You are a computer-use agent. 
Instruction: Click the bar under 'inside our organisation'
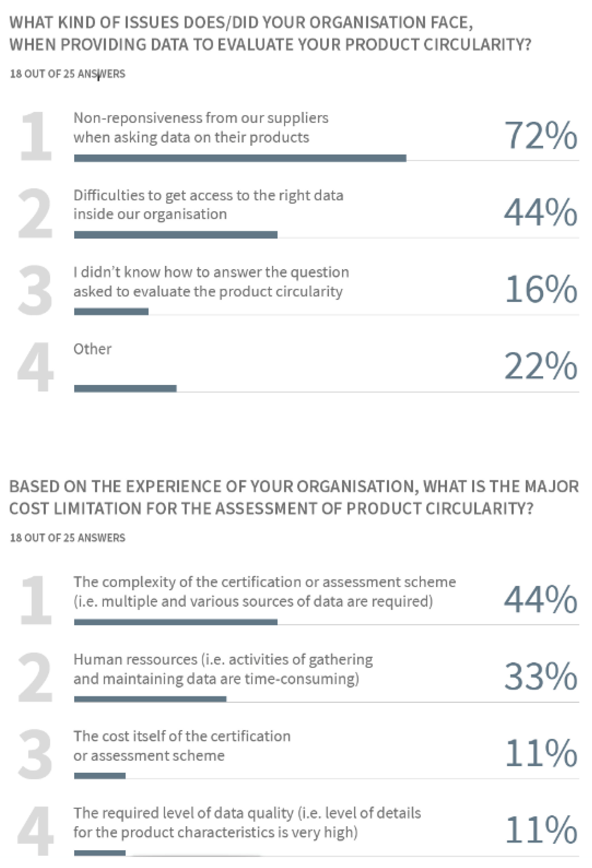tap(175, 235)
